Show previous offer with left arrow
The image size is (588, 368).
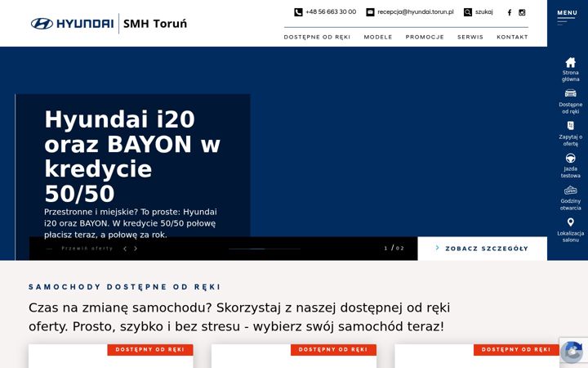pos(125,249)
